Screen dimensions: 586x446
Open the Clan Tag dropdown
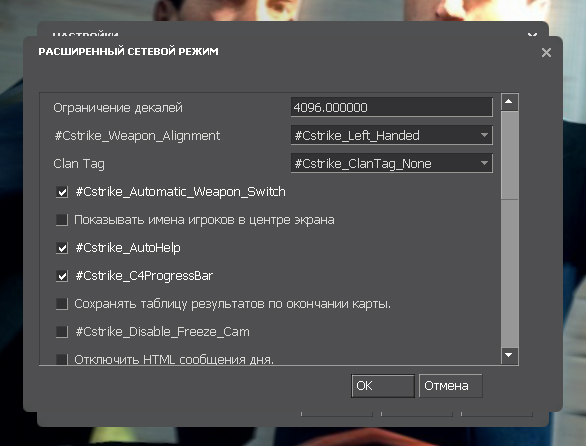[x=392, y=163]
